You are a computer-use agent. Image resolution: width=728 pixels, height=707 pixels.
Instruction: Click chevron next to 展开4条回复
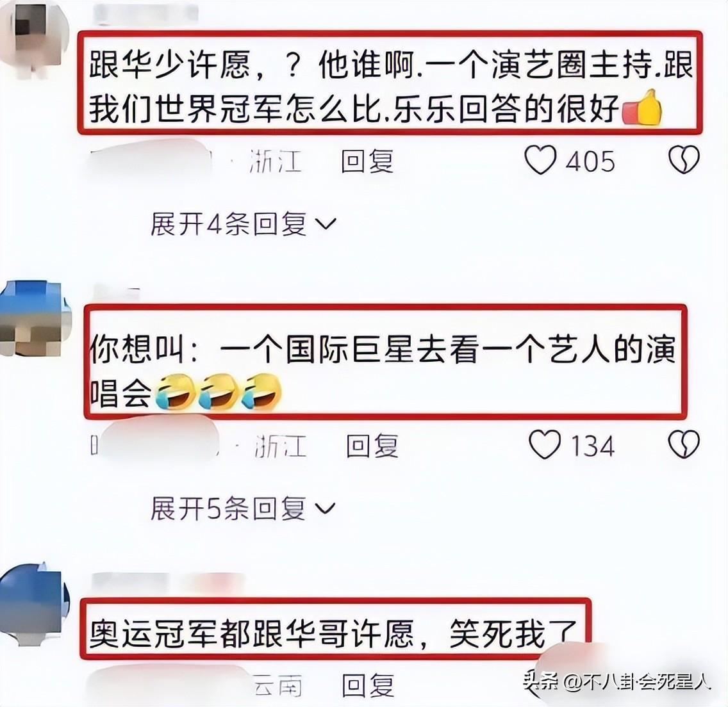[x=326, y=225]
